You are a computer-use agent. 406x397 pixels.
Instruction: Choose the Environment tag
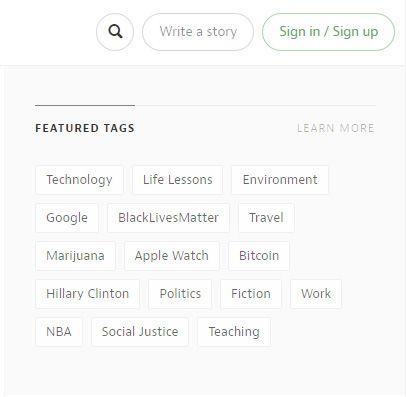pyautogui.click(x=280, y=180)
